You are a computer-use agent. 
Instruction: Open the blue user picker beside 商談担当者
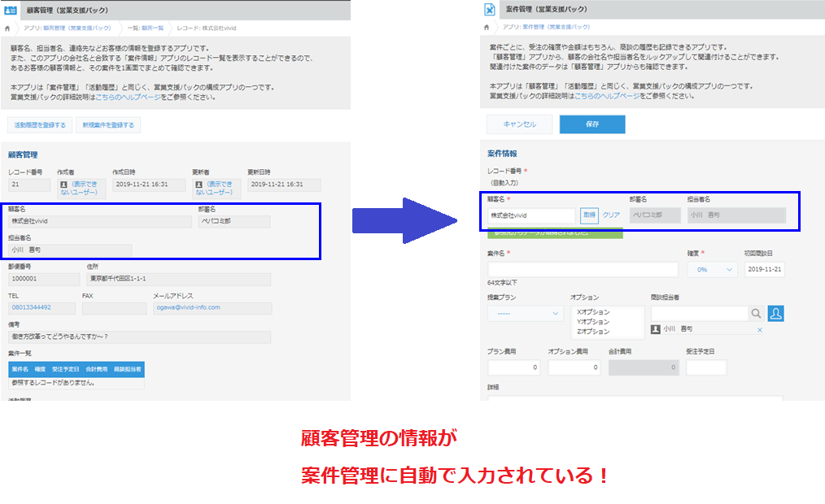point(775,314)
